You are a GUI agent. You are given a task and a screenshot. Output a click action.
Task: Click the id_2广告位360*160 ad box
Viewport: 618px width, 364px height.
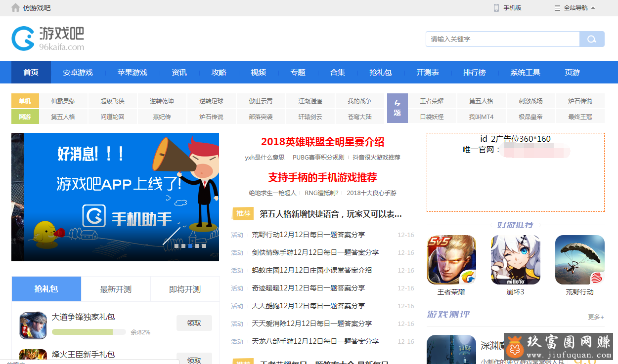pos(516,172)
